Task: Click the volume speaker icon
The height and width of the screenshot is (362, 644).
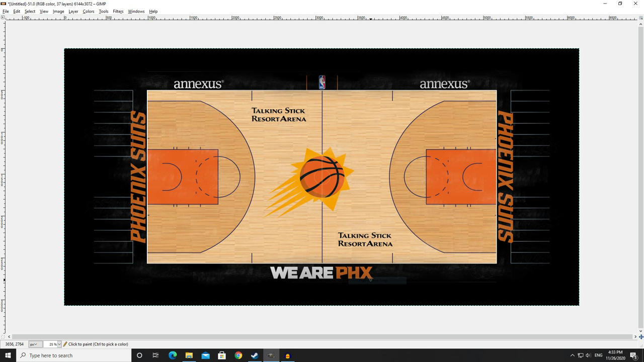Action: coord(588,355)
